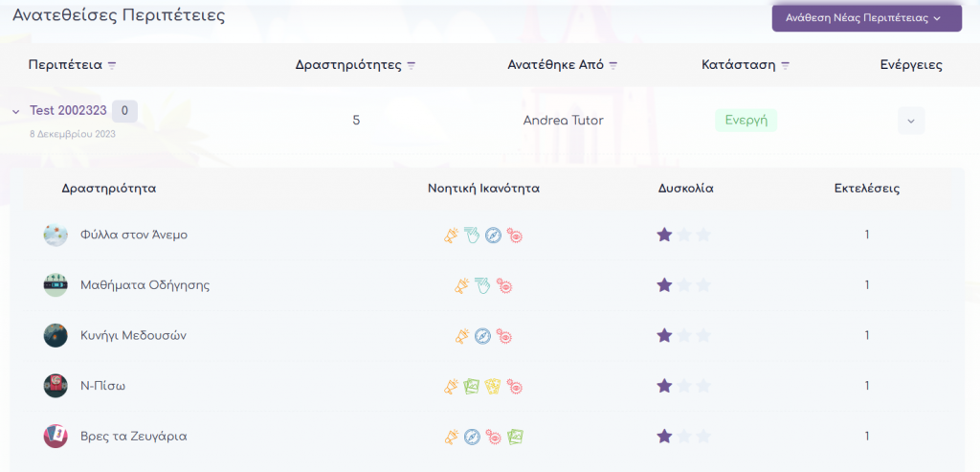The width and height of the screenshot is (980, 472).
Task: Click the Φύλλα στον Άνεμο activity thumbnail
Action: (56, 235)
